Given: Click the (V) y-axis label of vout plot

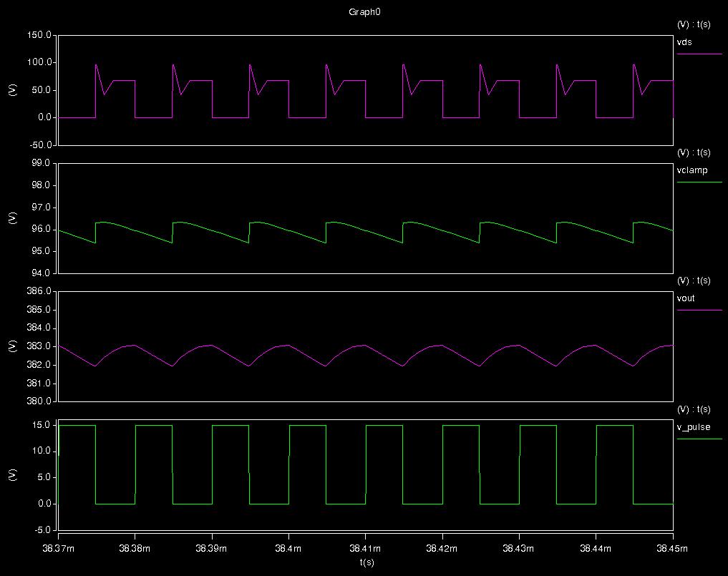Looking at the screenshot, I should (x=13, y=346).
